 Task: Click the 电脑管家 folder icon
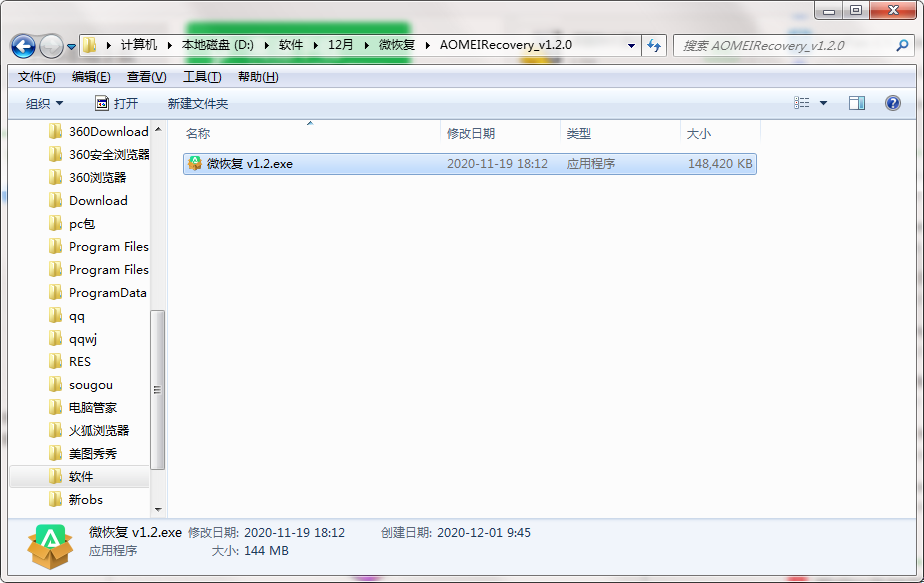(55, 407)
